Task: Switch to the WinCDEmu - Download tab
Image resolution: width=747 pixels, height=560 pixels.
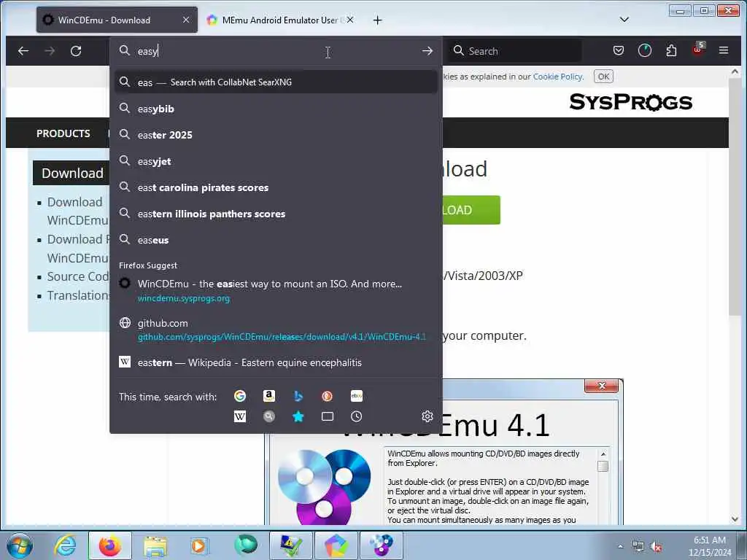Action: point(117,20)
